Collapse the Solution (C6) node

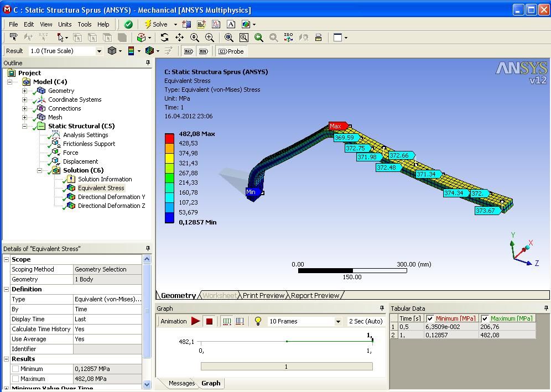click(40, 170)
